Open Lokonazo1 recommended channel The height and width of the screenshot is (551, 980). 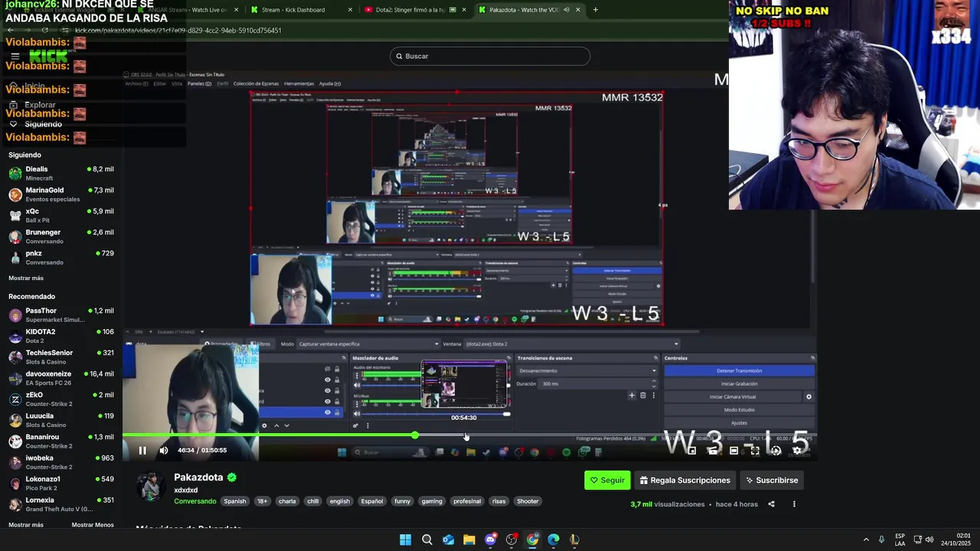coord(61,484)
